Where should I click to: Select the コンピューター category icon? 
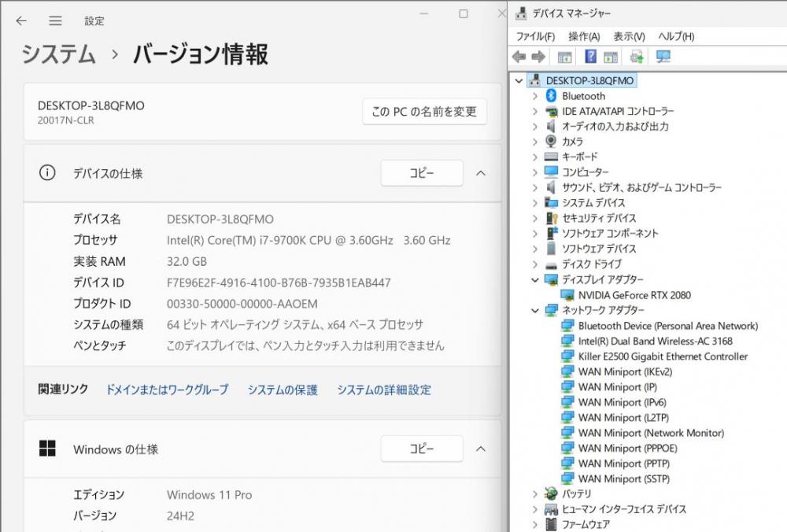[551, 172]
